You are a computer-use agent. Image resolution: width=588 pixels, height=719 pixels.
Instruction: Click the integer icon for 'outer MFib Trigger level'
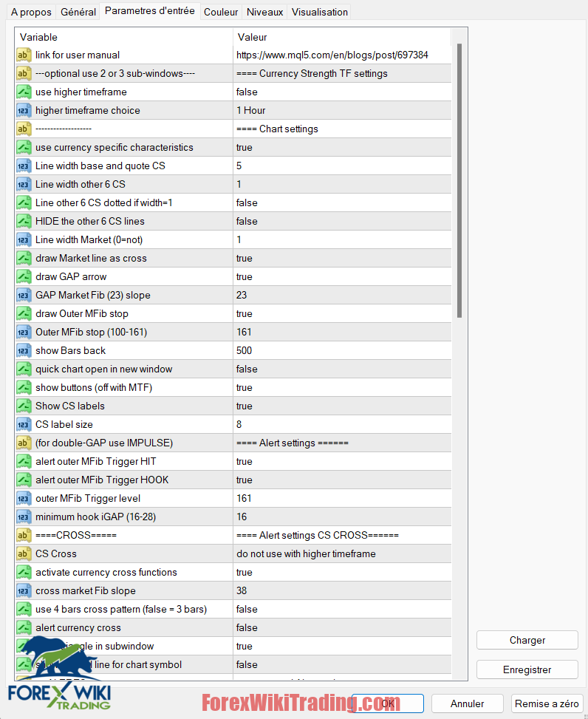24,499
